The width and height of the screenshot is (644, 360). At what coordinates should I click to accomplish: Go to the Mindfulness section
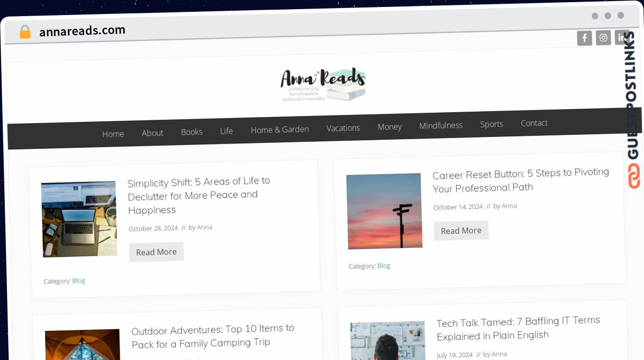(441, 125)
